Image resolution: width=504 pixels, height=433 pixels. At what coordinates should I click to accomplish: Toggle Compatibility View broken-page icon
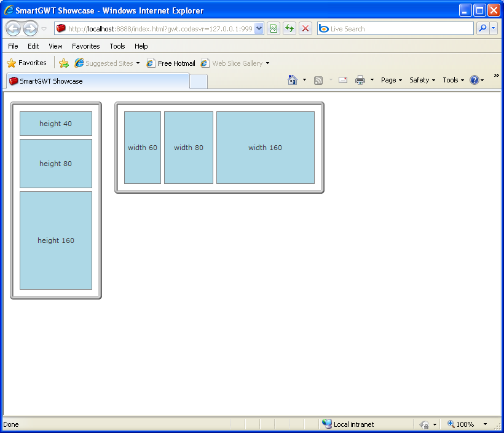(x=274, y=29)
